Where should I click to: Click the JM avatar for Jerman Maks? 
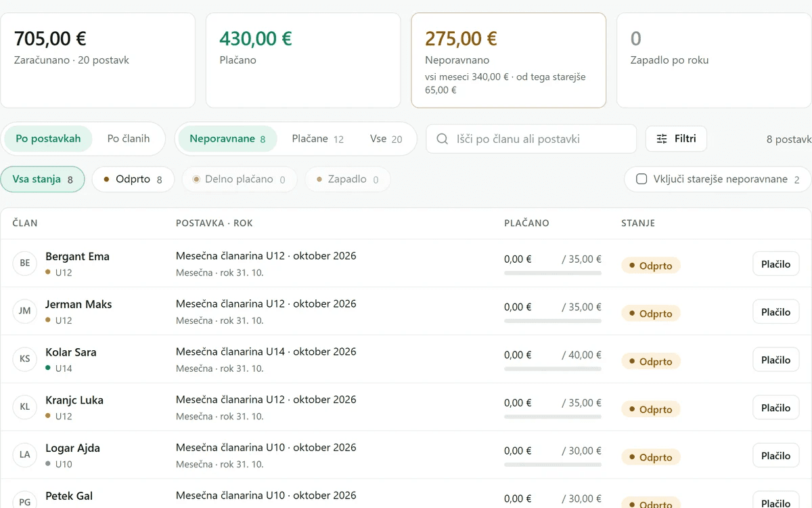pyautogui.click(x=25, y=311)
